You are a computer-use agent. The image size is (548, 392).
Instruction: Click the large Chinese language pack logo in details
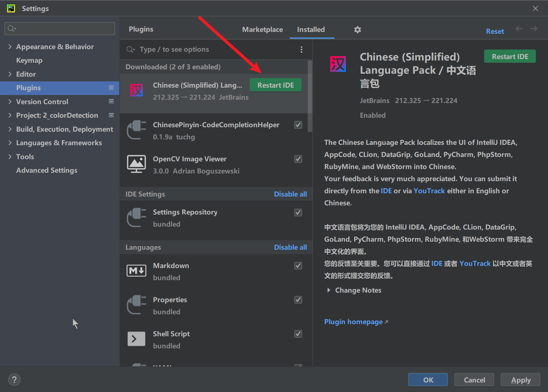point(338,64)
